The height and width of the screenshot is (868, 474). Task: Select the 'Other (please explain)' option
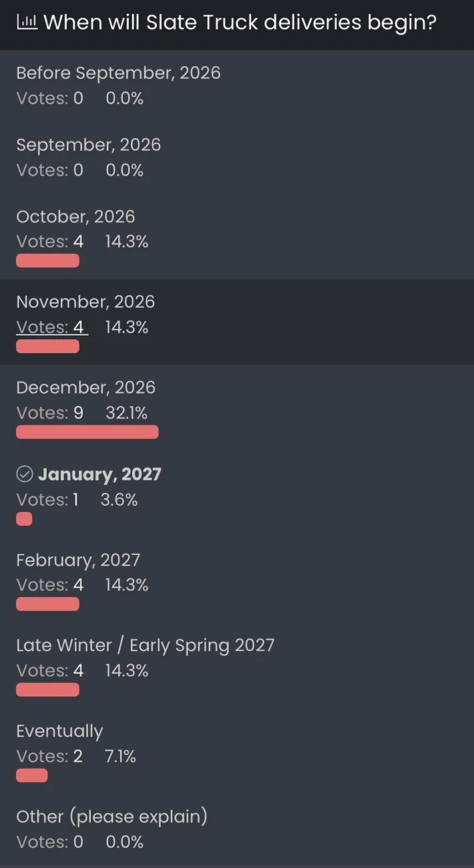111,817
